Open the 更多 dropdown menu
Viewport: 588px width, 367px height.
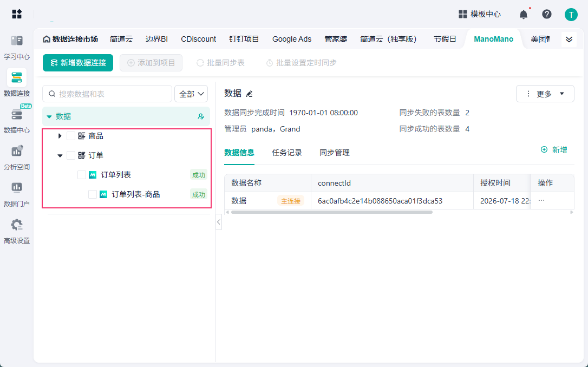[545, 94]
